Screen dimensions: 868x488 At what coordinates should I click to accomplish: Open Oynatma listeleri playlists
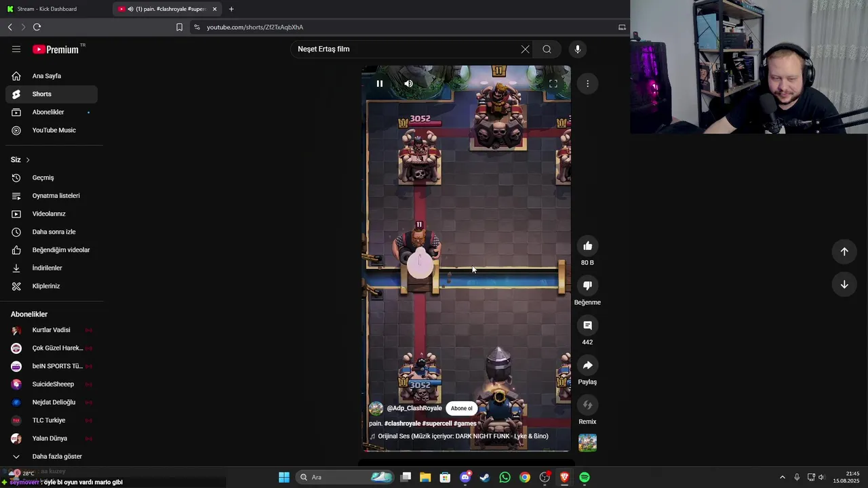(52, 196)
